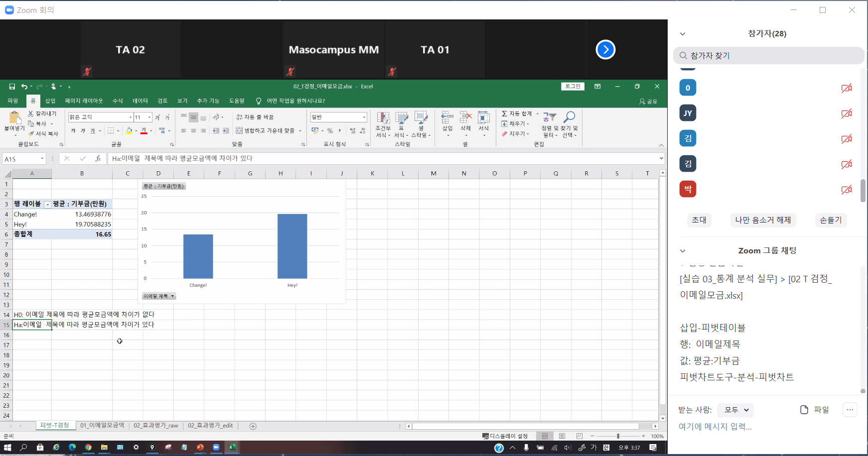The image size is (868, 456).
Task: Click the Insert Function fx icon
Action: pos(98,159)
